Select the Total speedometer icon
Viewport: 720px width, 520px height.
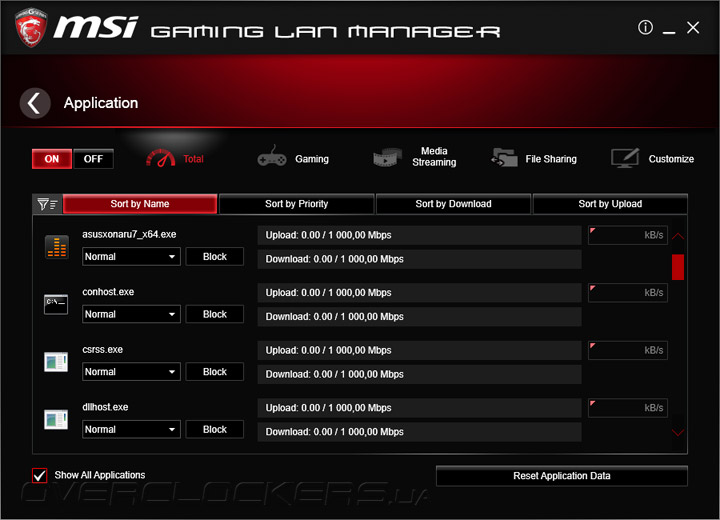point(161,158)
